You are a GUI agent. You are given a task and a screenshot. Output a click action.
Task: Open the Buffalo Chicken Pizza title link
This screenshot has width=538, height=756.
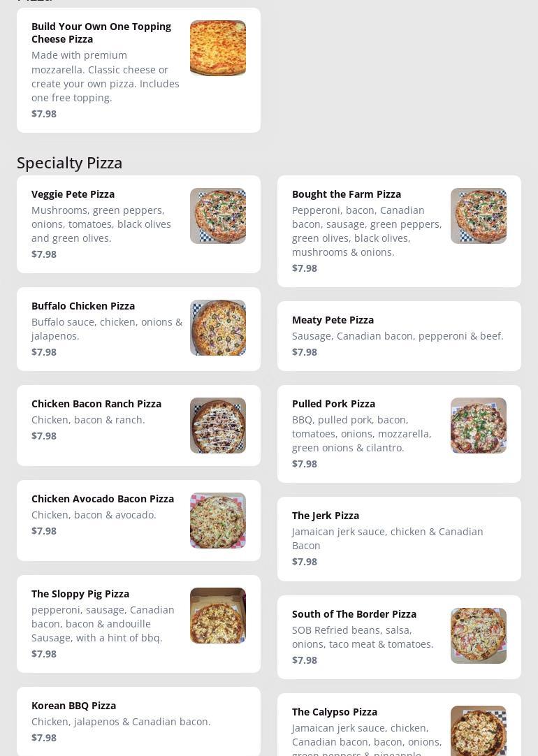click(83, 306)
